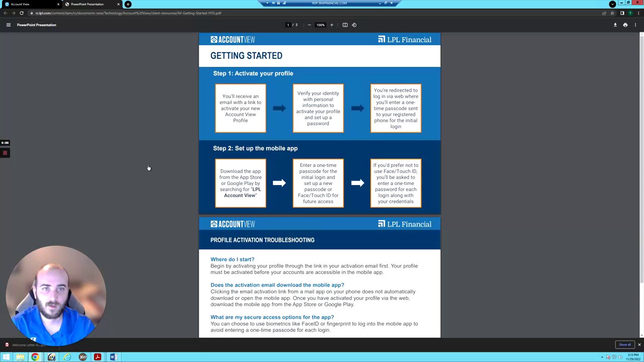Open the Welcome Letter downloaded file

tap(28, 345)
